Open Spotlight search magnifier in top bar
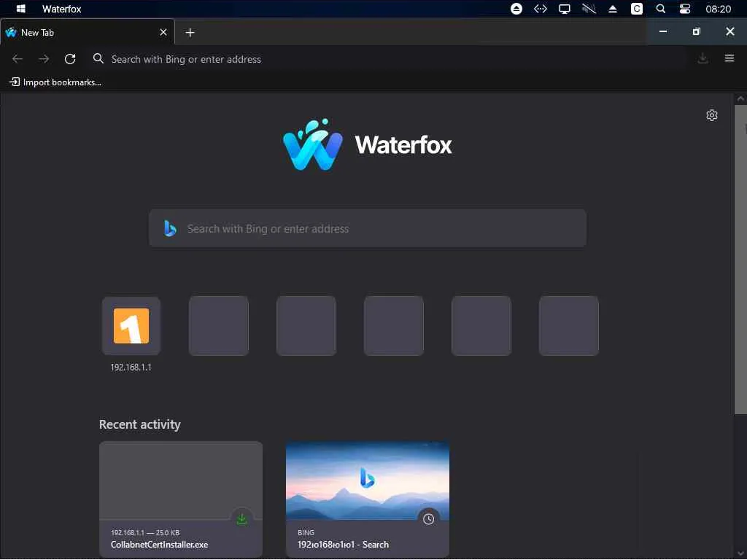This screenshot has width=747, height=560. click(x=660, y=9)
